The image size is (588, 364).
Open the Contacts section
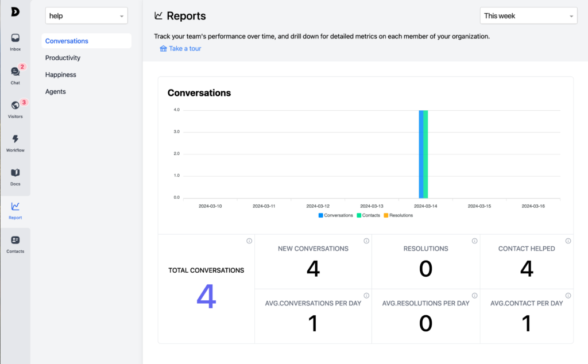tap(15, 243)
